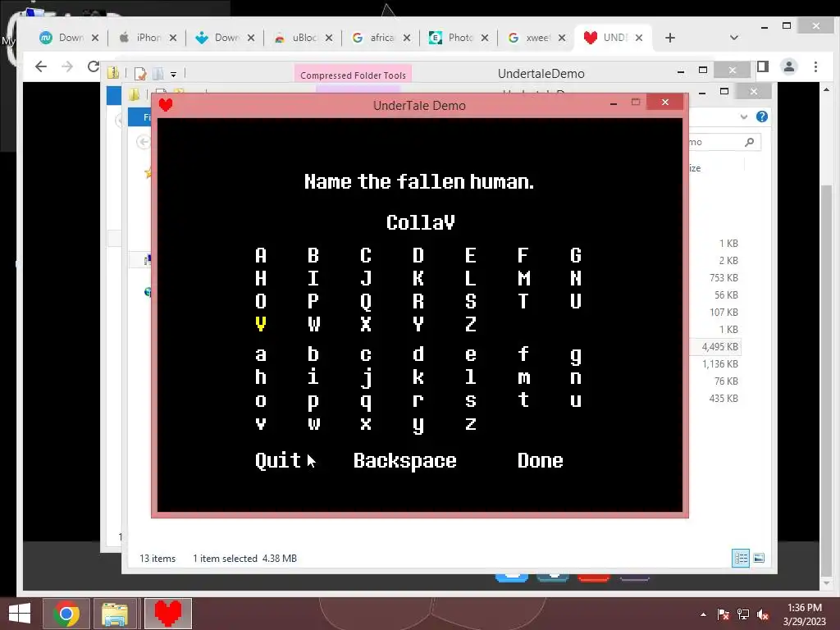Click the Explorer search magnifier icon

750,142
